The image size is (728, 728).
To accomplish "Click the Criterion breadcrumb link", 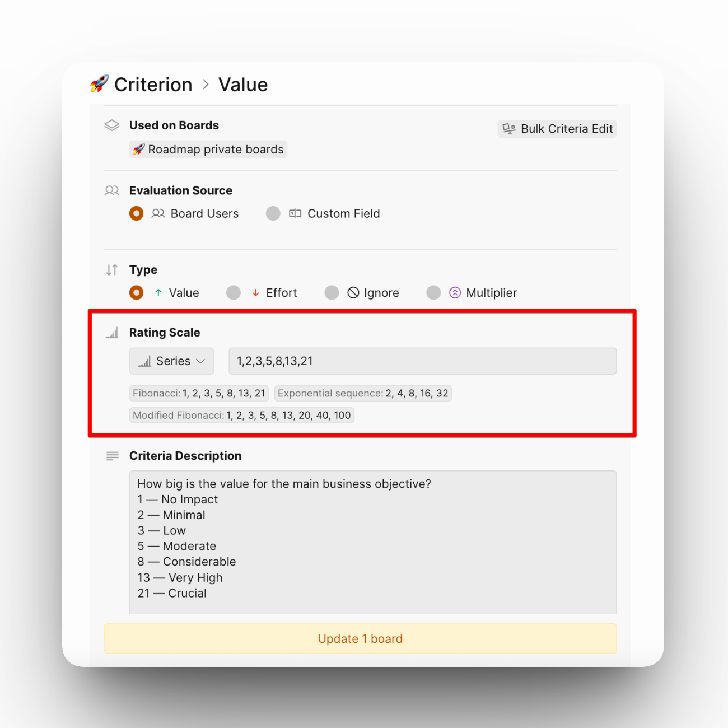I will click(153, 85).
